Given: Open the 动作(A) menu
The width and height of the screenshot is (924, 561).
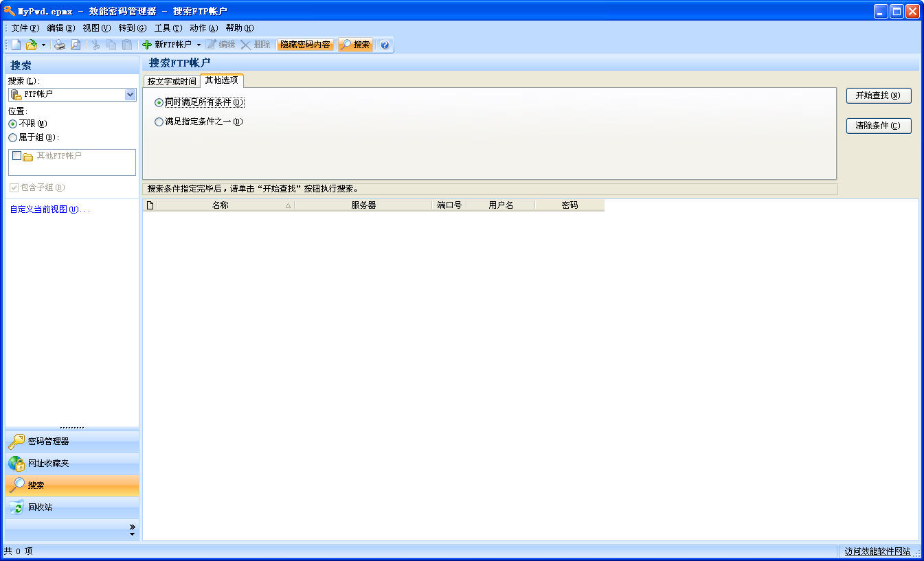Looking at the screenshot, I should click(x=204, y=28).
